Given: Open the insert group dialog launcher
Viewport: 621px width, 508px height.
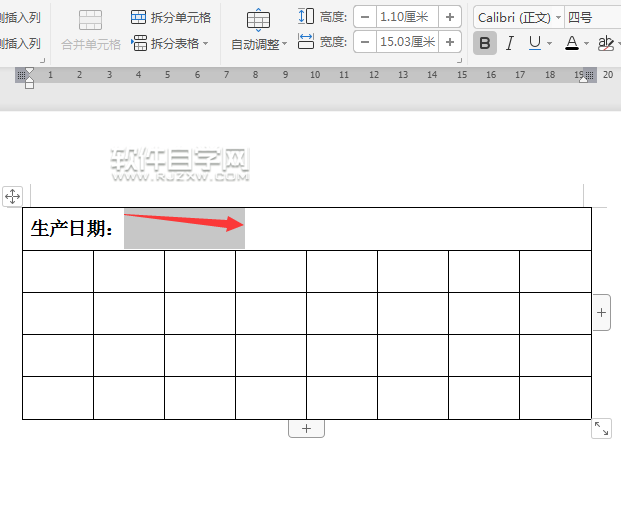Looking at the screenshot, I should [x=42, y=61].
